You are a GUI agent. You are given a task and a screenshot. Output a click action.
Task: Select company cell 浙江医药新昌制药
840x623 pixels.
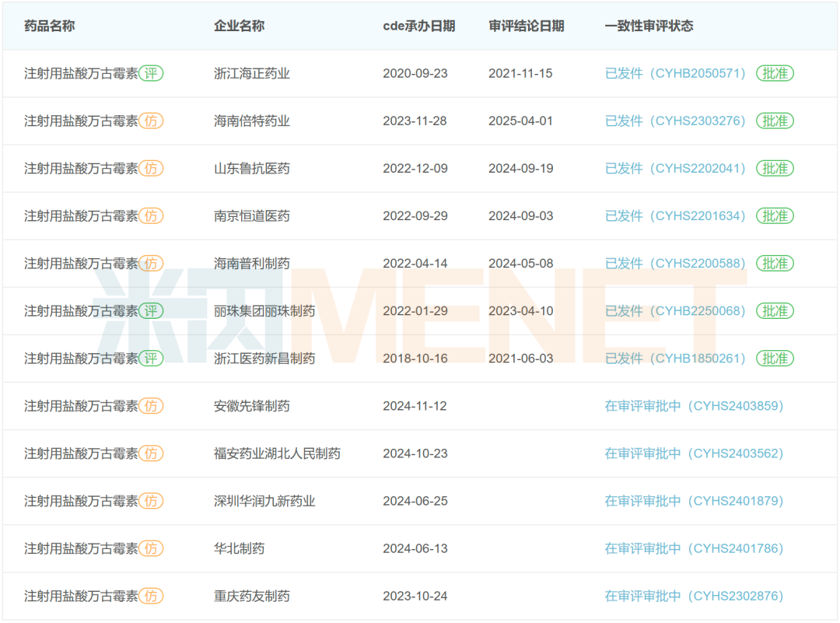(264, 359)
